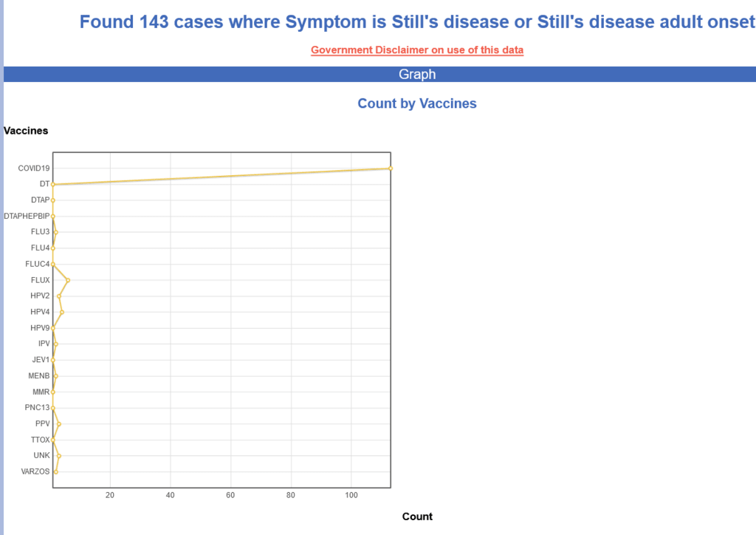Click the 'Vaccines' axis heading

(26, 131)
